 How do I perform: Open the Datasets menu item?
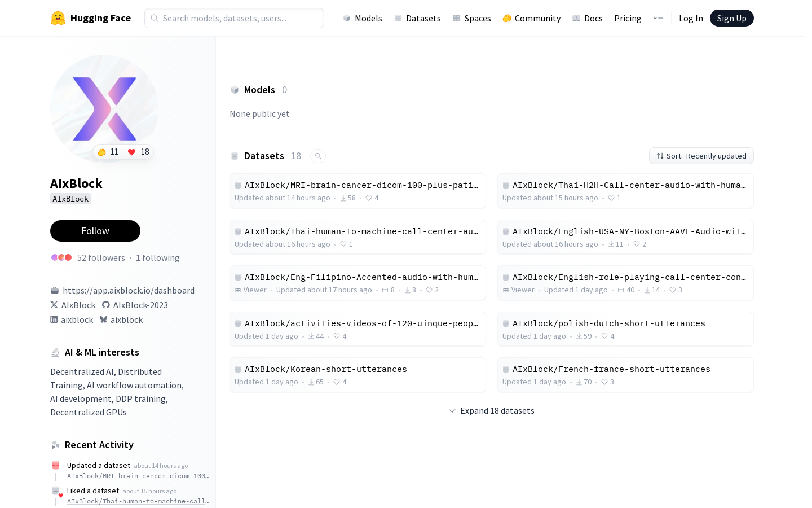click(x=418, y=18)
